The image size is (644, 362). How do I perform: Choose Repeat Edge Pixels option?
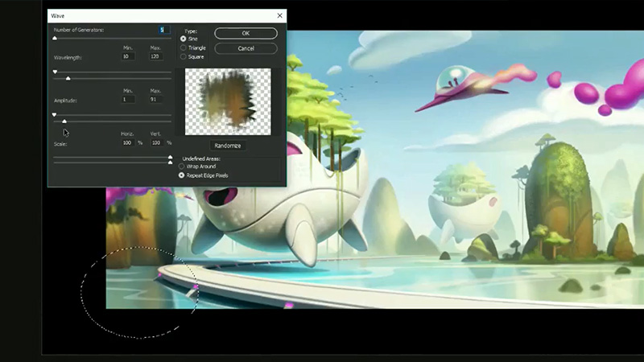coord(182,175)
